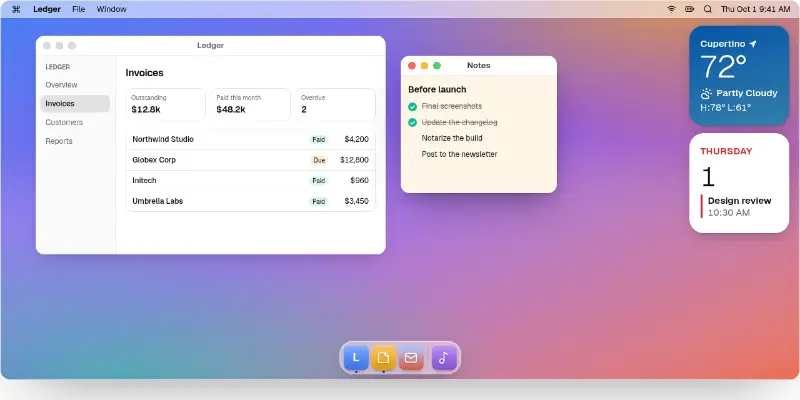Open the File menu
Screen dimensions: 800x400
point(79,9)
